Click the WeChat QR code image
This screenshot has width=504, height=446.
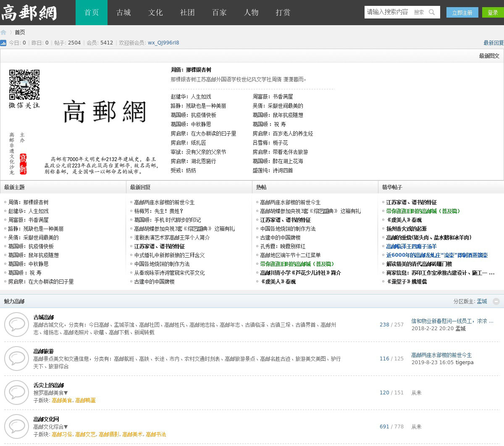pos(24,84)
